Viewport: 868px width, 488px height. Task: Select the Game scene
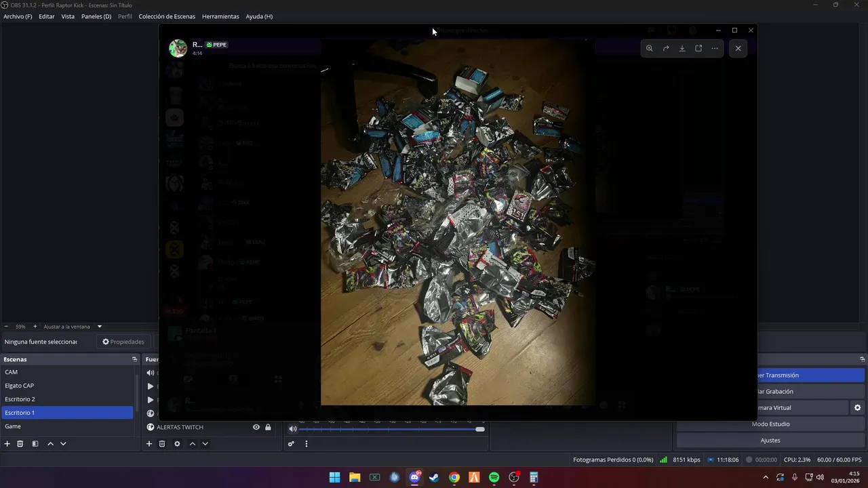pyautogui.click(x=67, y=426)
